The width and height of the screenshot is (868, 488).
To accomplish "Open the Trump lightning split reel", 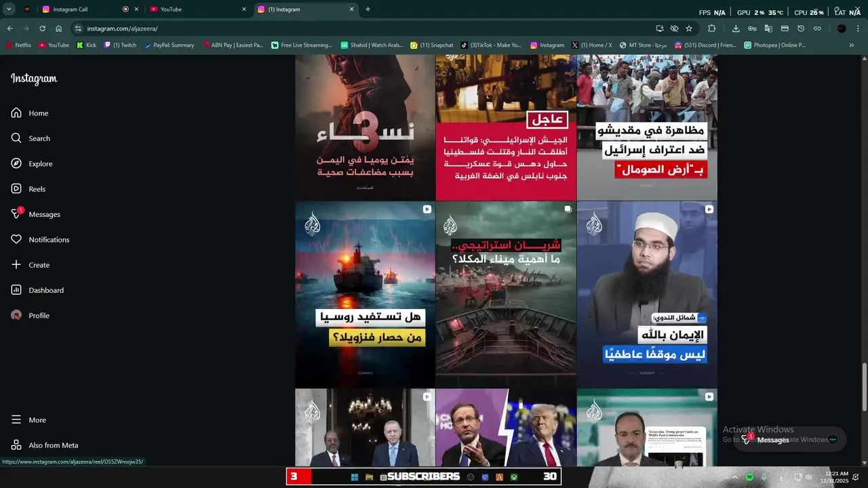I will 506,428.
